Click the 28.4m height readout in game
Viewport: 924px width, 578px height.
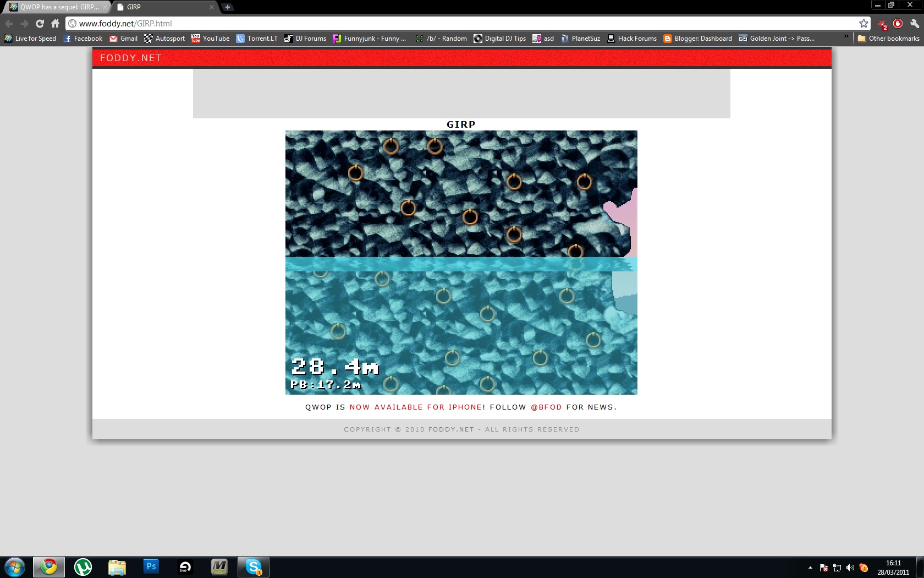pyautogui.click(x=335, y=366)
